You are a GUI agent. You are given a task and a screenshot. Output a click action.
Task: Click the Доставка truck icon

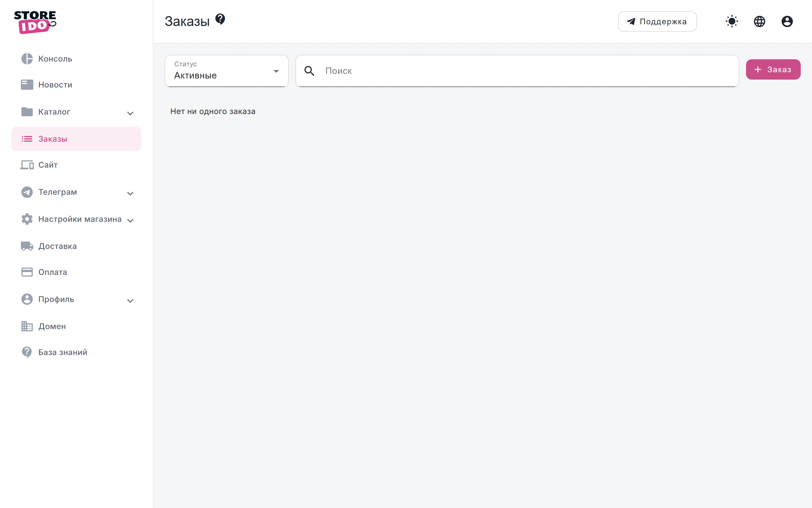click(27, 246)
